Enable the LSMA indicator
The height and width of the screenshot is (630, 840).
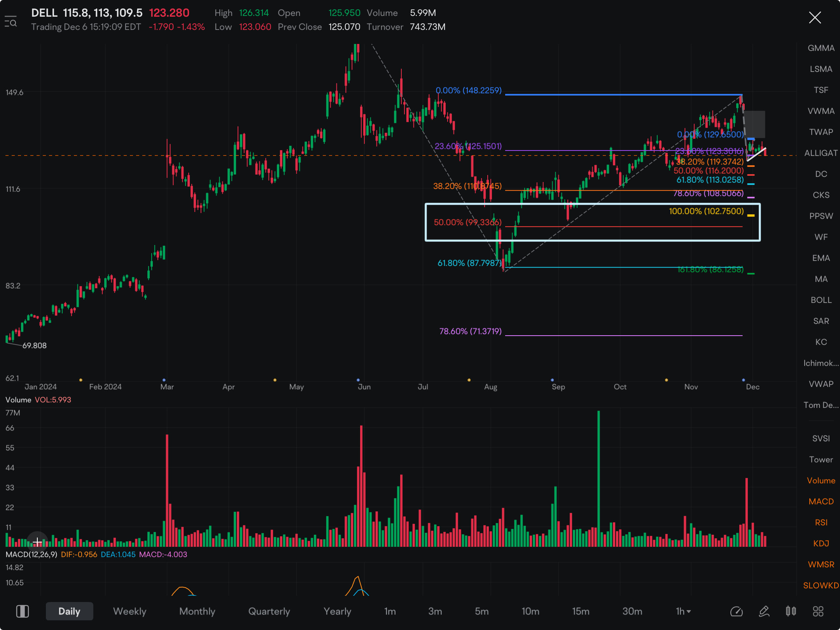tap(821, 69)
